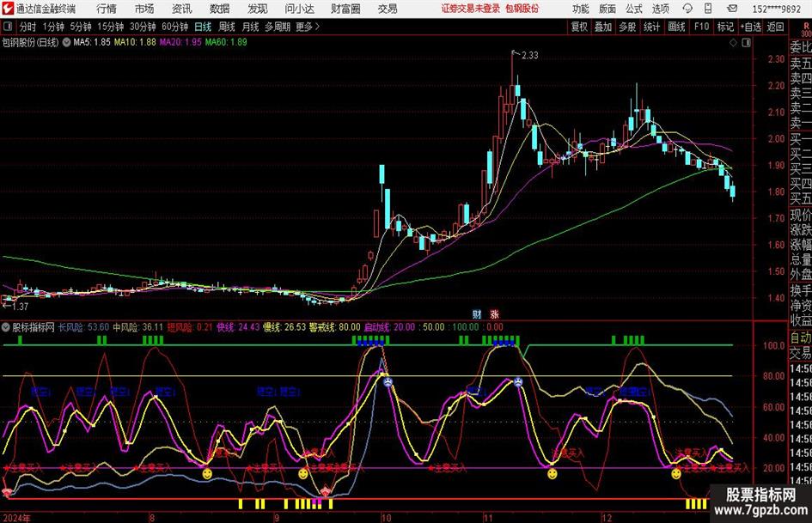This screenshot has height=523, width=812.
Task: Switch to 60分钟 period tab
Action: (x=175, y=27)
